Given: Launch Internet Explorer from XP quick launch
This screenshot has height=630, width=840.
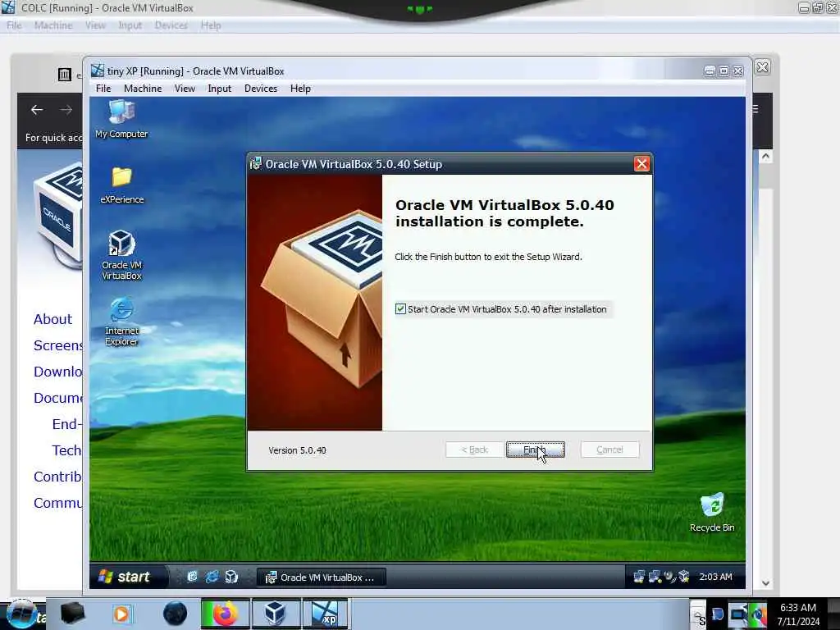Looking at the screenshot, I should [x=212, y=577].
